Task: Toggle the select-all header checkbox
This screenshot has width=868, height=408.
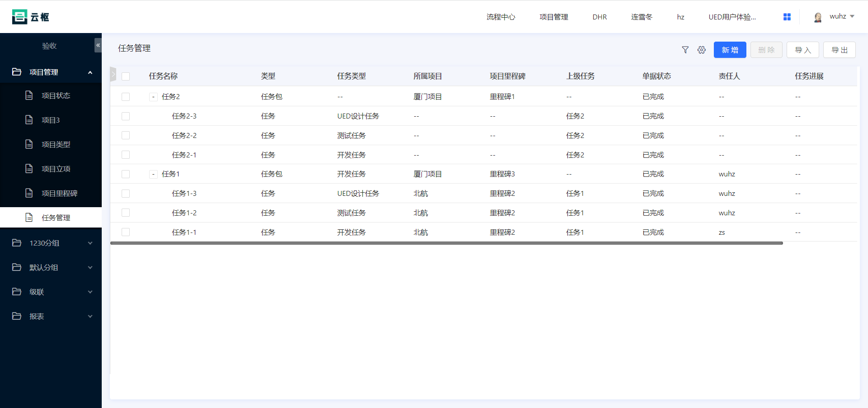Action: click(126, 76)
